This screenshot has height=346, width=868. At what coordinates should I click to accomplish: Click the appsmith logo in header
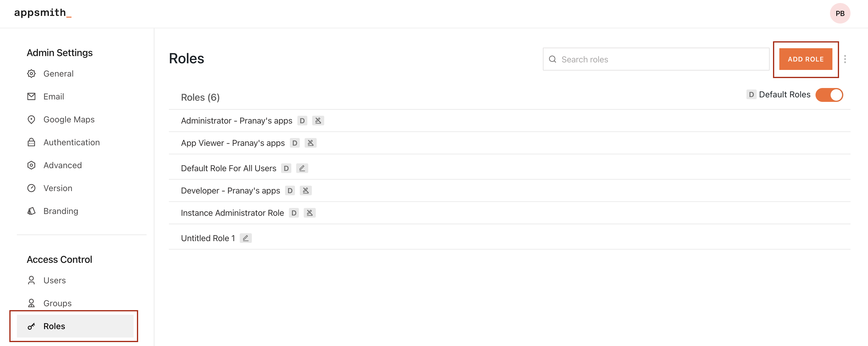pyautogui.click(x=43, y=13)
